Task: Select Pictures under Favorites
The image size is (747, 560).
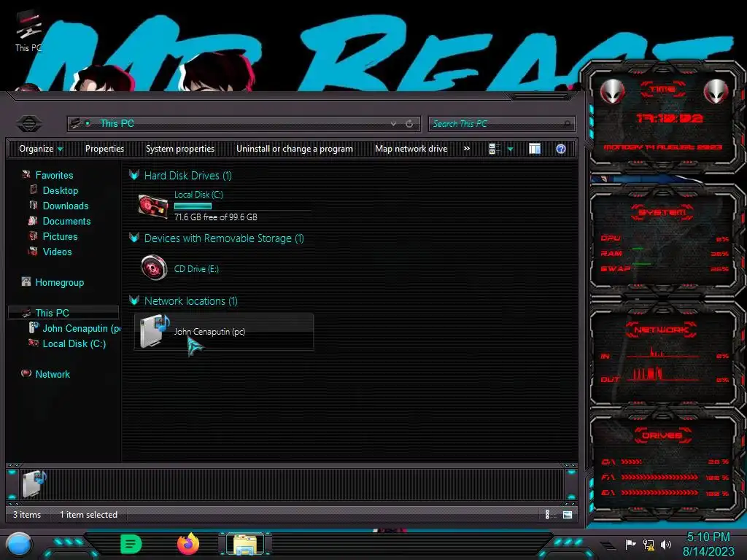Action: pos(60,236)
